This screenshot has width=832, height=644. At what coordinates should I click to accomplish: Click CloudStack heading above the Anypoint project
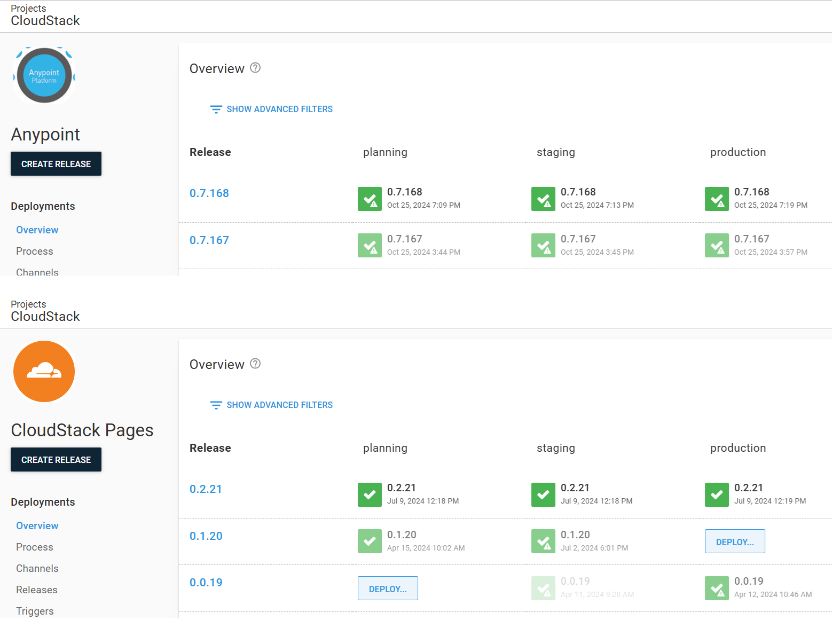45,21
